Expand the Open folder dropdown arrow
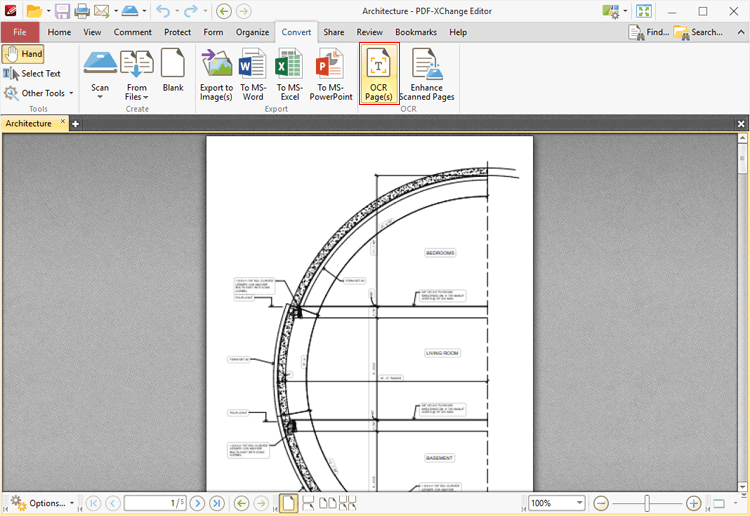750x516 pixels. click(48, 11)
